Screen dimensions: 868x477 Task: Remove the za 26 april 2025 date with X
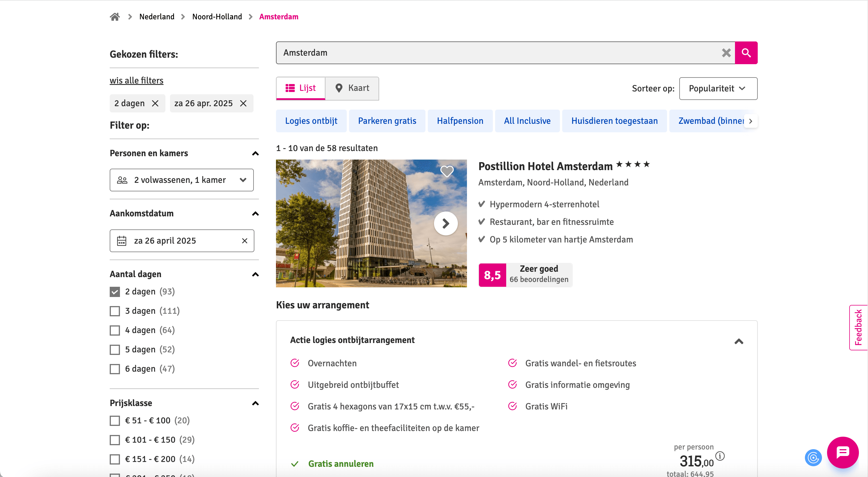click(x=244, y=241)
